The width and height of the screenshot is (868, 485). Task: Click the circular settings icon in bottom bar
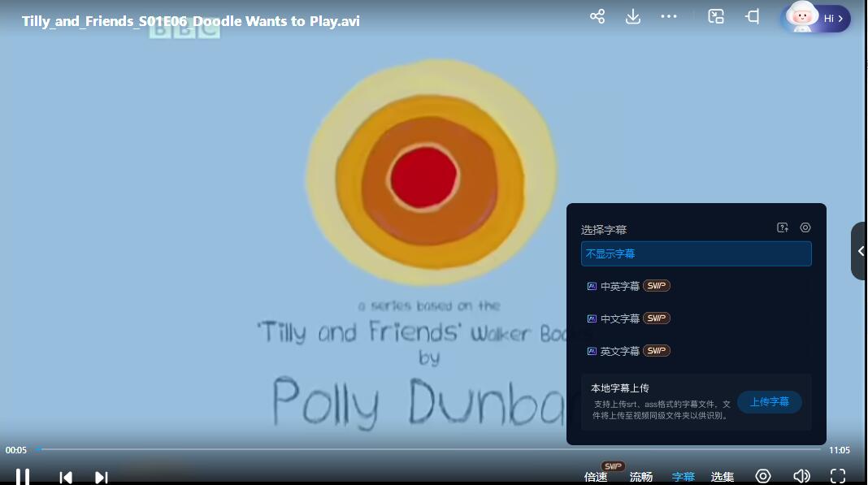(x=763, y=476)
